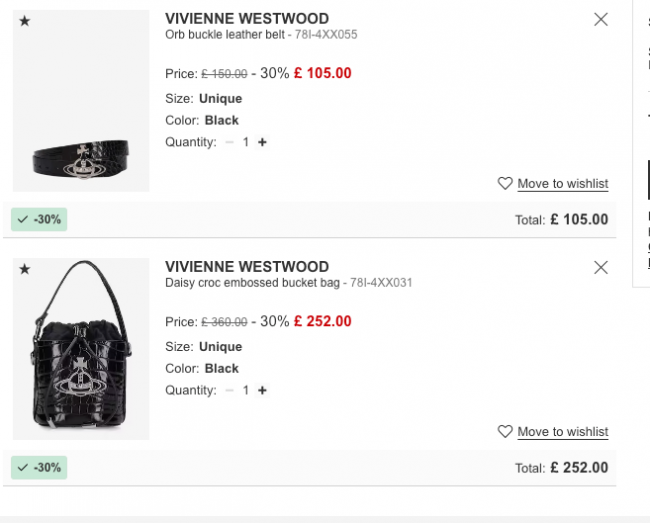Decrease quantity of the leather belt

(x=229, y=142)
